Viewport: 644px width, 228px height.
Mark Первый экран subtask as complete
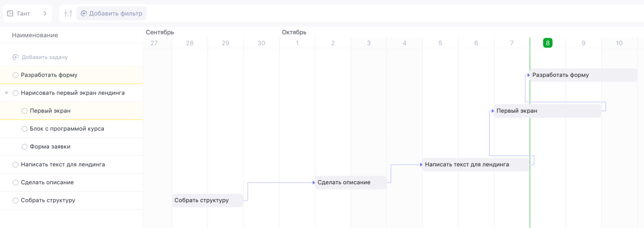[x=24, y=111]
